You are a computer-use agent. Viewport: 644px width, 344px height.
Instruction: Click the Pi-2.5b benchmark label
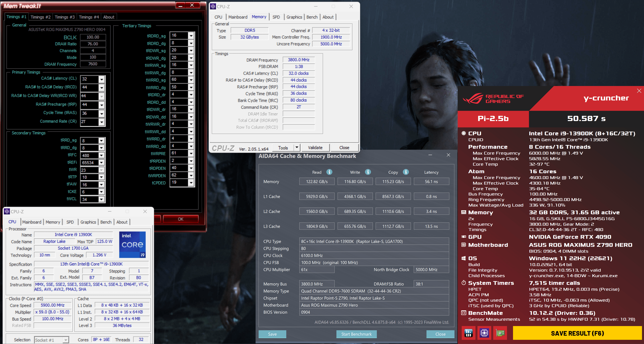(493, 119)
